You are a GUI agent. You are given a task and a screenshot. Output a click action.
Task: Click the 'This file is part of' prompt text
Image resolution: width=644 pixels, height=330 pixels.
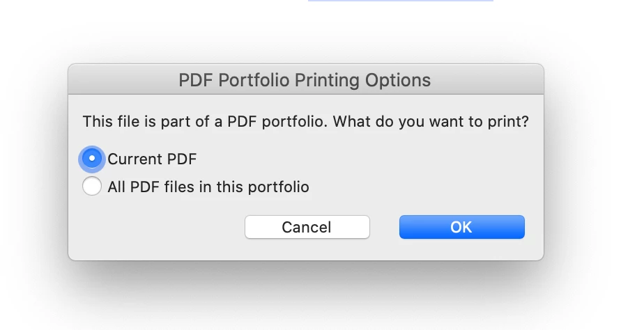153,121
